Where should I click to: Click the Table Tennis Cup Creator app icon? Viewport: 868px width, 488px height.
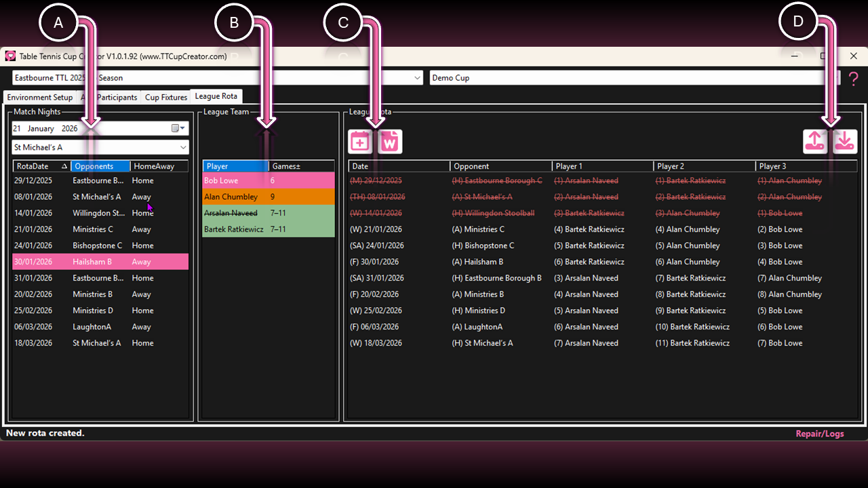10,56
